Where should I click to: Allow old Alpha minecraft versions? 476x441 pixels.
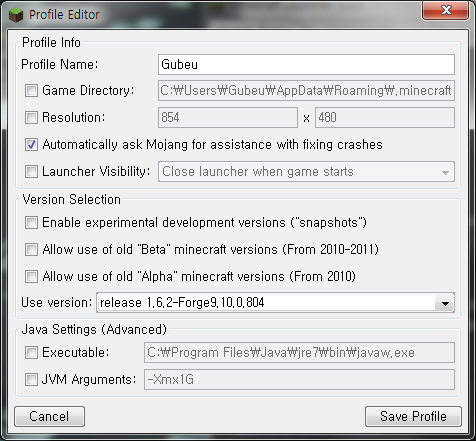point(31,276)
